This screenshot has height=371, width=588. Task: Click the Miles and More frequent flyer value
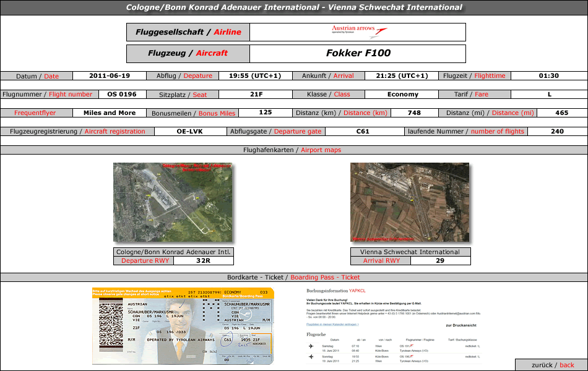click(110, 113)
